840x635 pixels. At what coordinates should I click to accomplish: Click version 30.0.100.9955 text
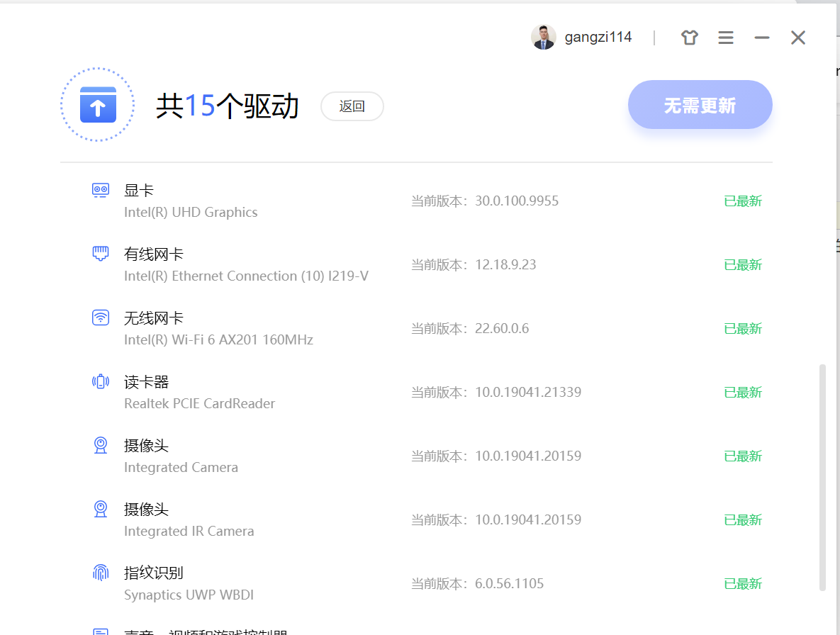tap(517, 201)
